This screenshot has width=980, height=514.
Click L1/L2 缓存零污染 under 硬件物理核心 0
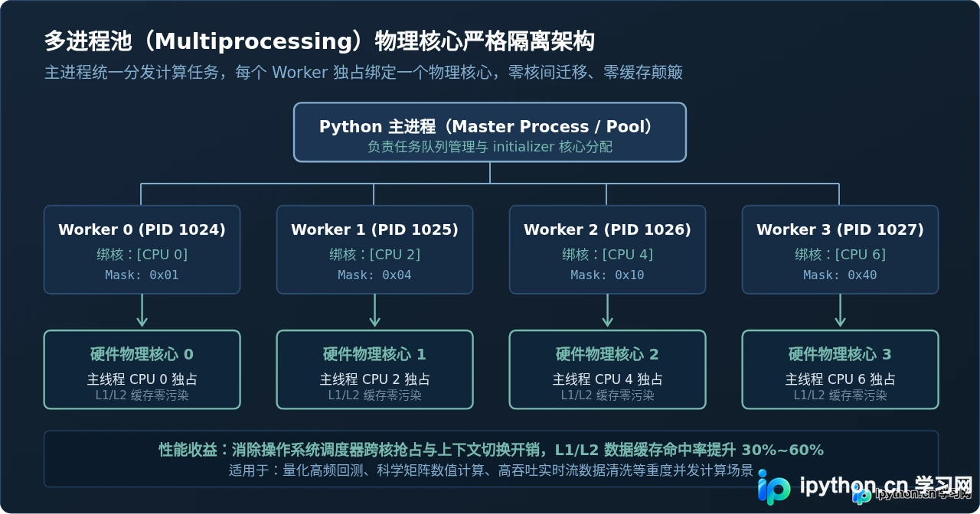tap(142, 395)
